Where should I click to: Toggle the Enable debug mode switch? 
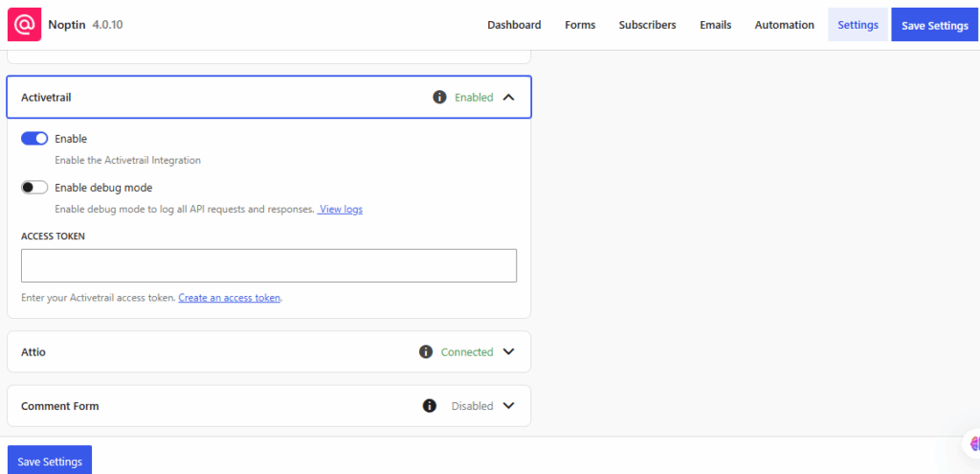tap(34, 188)
